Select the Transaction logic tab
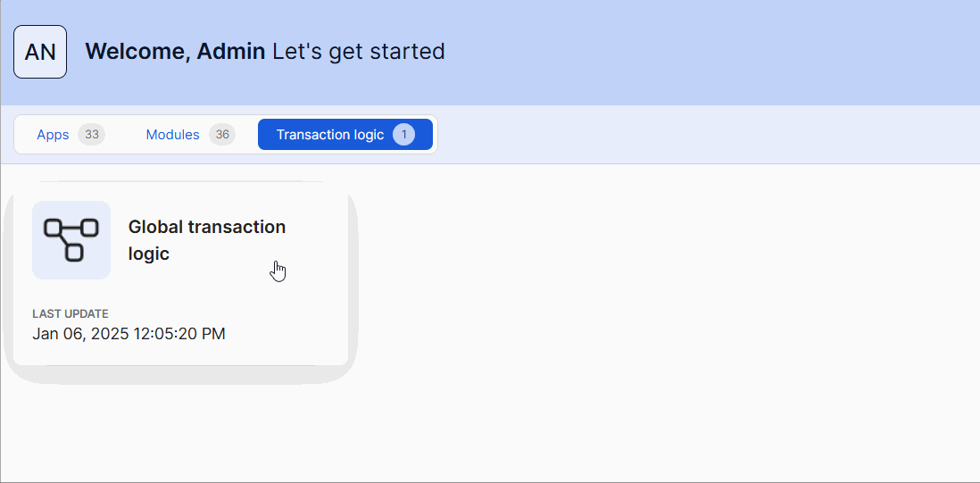 345,135
